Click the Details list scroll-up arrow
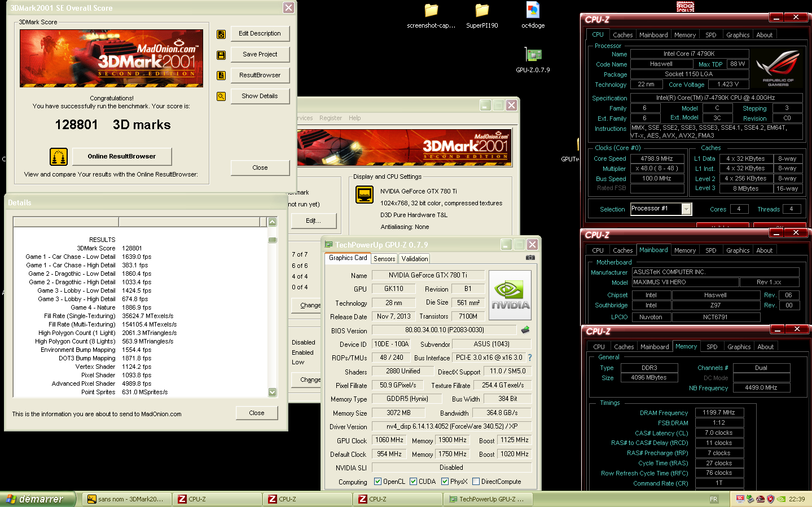The image size is (812, 507). (273, 222)
